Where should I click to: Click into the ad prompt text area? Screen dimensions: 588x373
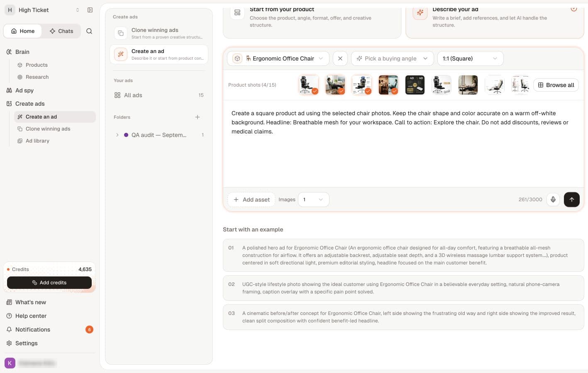[403, 144]
